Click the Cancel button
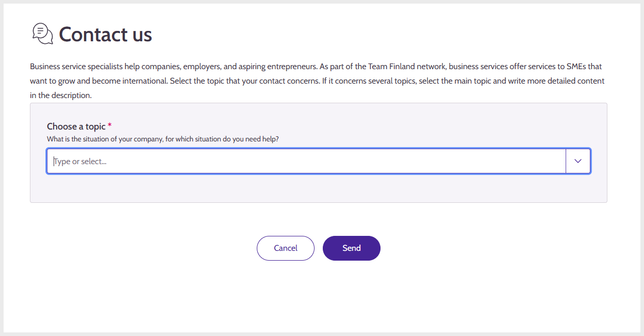The height and width of the screenshot is (336, 644). (286, 248)
